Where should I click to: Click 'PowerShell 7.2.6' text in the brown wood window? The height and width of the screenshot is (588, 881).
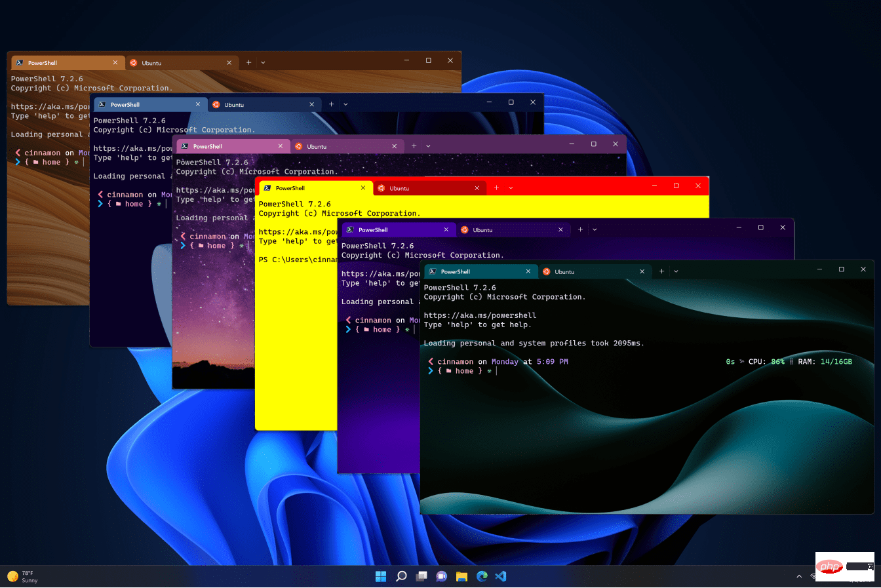tap(47, 79)
